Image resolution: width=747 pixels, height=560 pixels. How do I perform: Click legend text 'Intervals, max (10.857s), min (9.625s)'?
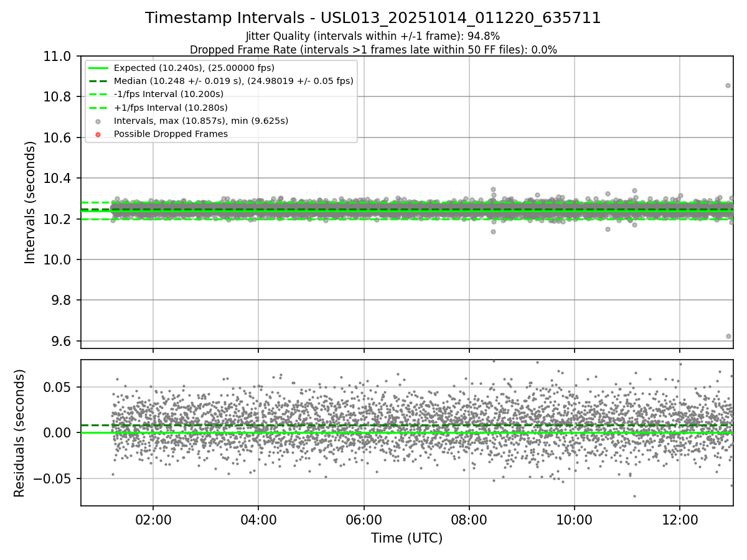[201, 121]
